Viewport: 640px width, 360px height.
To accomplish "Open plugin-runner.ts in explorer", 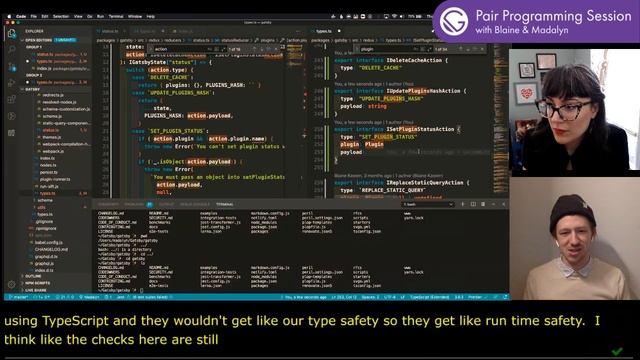I will click(54, 179).
